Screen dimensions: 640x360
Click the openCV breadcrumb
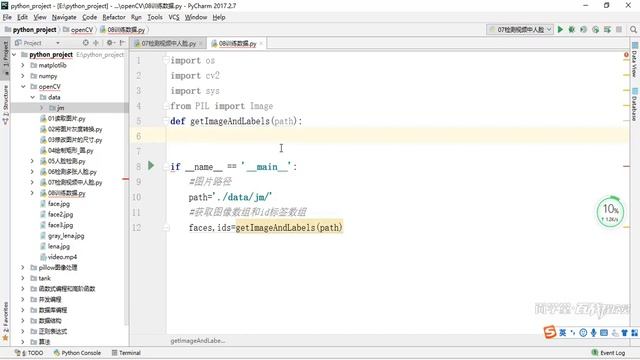pyautogui.click(x=78, y=30)
